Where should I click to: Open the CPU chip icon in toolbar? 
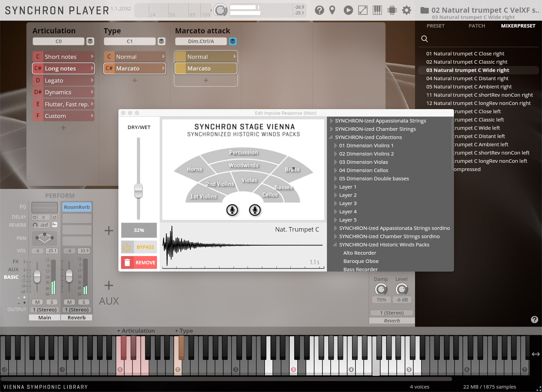392,10
